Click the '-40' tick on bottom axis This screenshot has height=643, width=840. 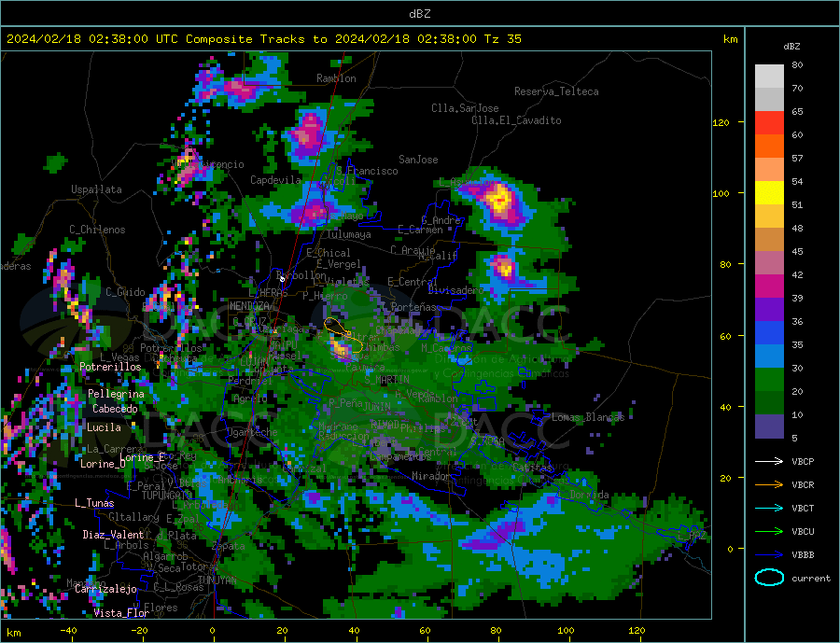(68, 631)
